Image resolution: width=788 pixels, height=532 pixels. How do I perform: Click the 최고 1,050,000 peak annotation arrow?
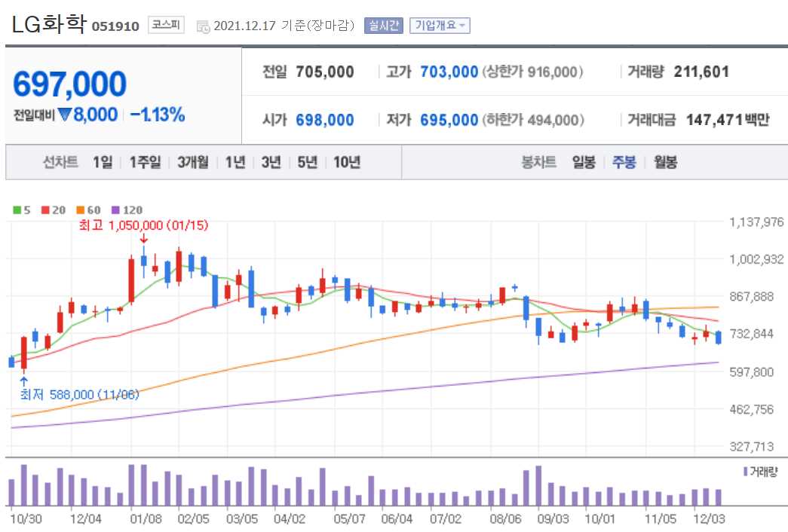pos(143,237)
